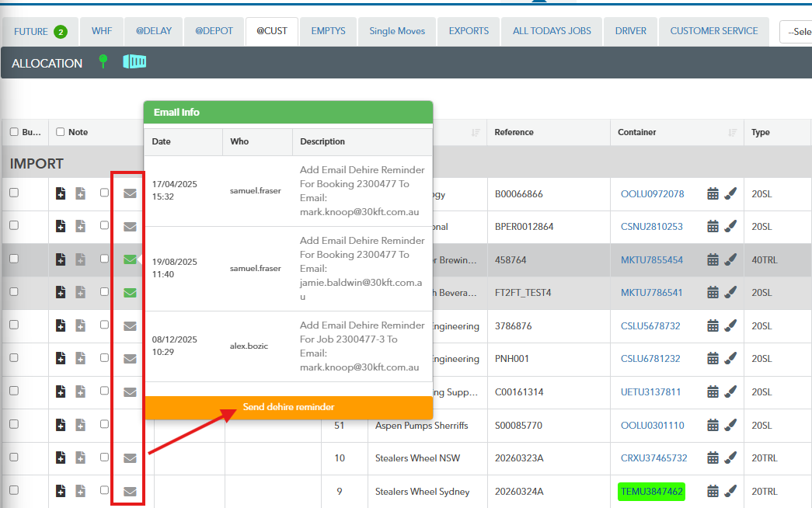Open container link CSLU5678732
Viewport: 812px width, 508px height.
point(650,326)
